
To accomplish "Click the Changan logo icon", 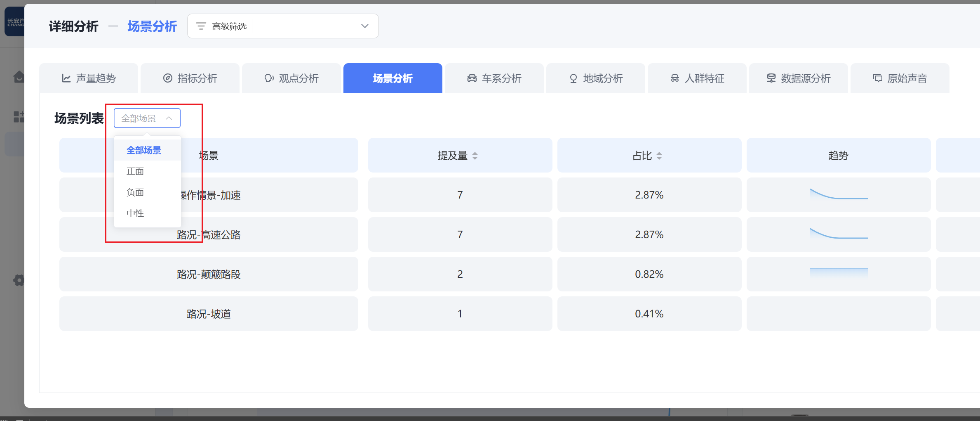I will point(15,21).
